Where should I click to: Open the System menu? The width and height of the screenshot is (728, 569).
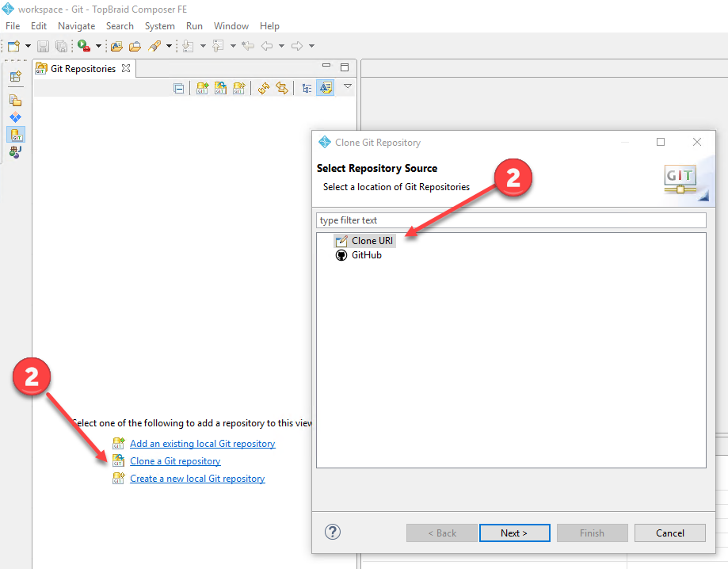[x=160, y=26]
